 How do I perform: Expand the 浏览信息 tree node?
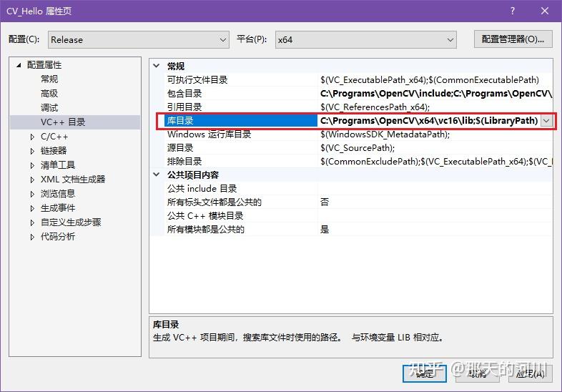(x=32, y=194)
